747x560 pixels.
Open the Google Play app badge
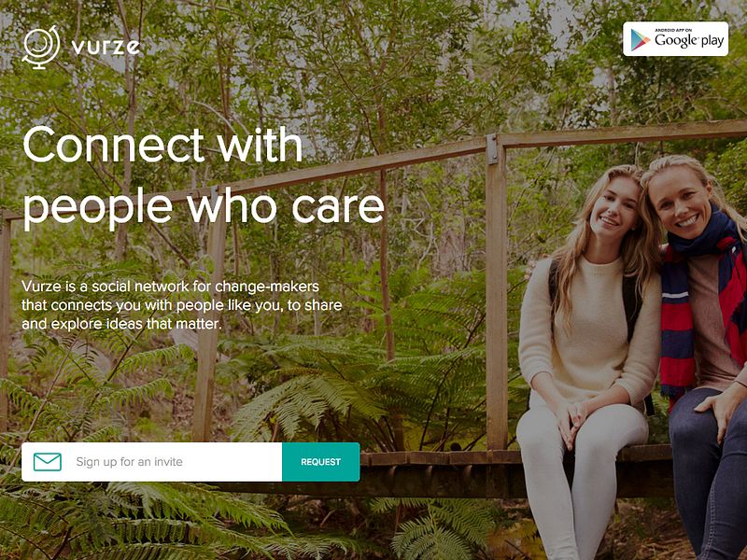(675, 39)
